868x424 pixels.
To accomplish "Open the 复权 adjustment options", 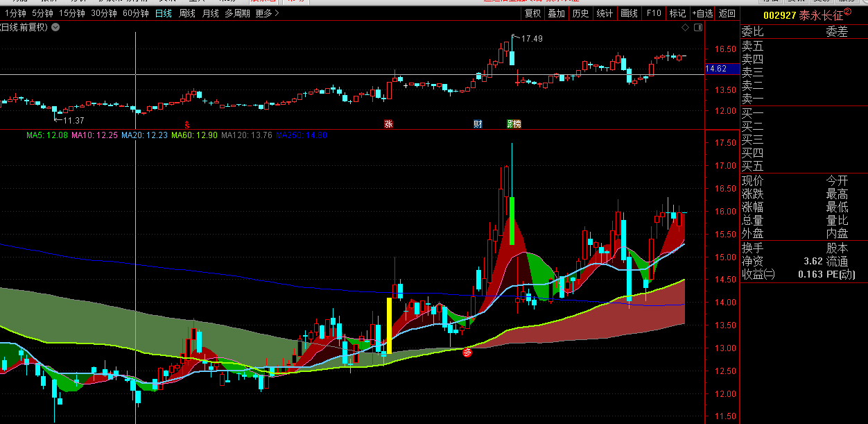I will pyautogui.click(x=532, y=13).
